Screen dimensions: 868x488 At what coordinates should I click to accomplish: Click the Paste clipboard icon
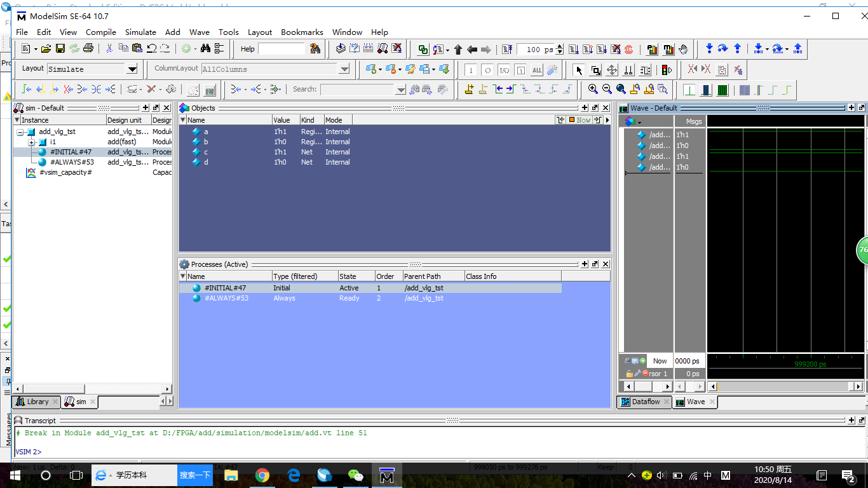(137, 49)
